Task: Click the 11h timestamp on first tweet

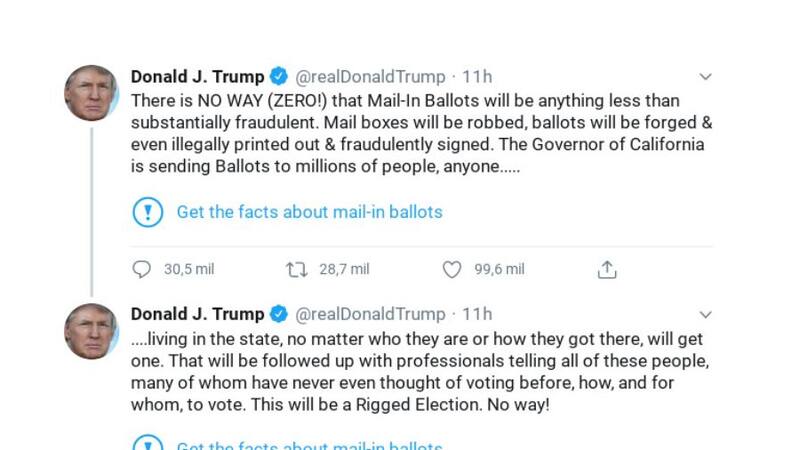Action: click(477, 77)
